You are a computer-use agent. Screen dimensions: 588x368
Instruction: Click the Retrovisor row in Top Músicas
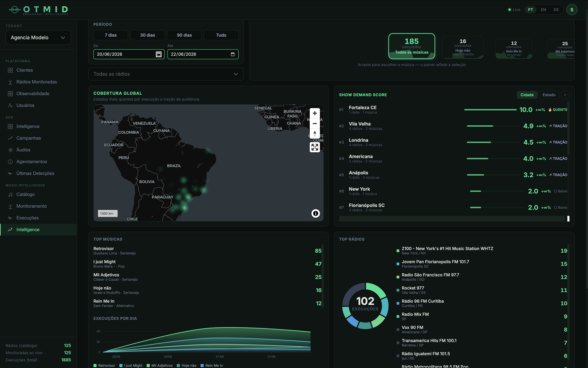point(207,251)
